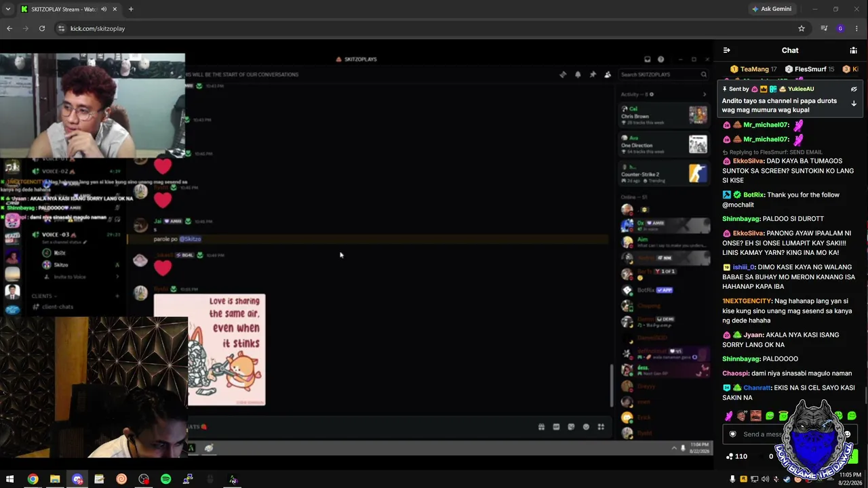Click the @Skitz mention in Discord

(190, 239)
